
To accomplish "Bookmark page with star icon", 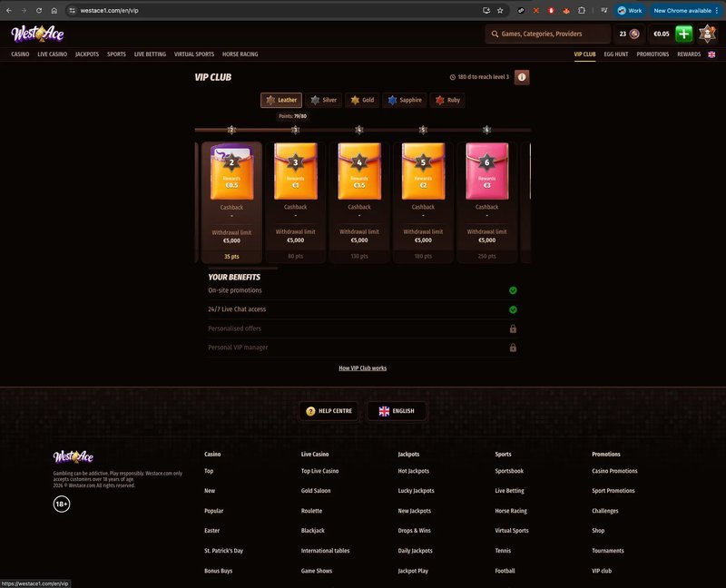I will click(x=500, y=10).
